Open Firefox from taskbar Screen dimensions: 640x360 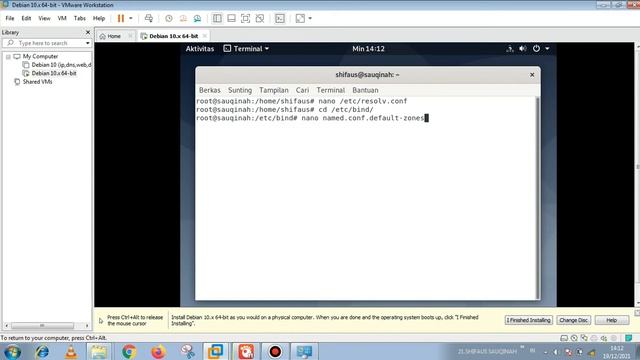tap(158, 352)
